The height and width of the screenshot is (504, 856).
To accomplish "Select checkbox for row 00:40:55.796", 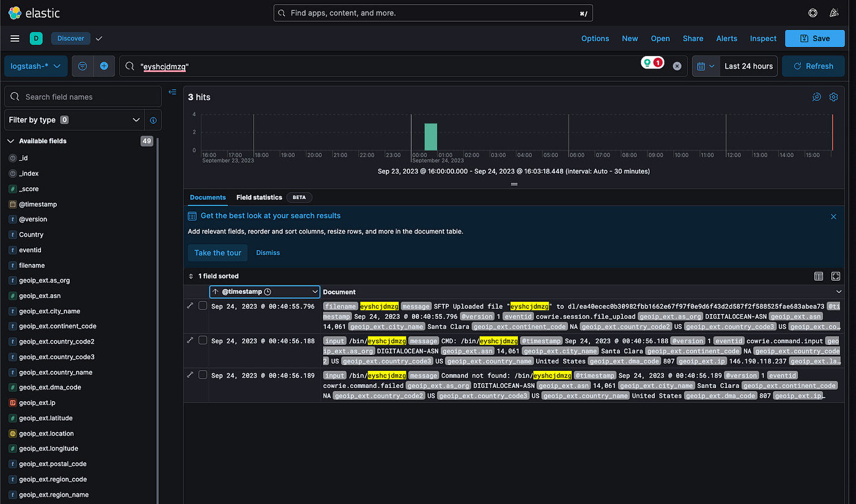I will pos(203,305).
